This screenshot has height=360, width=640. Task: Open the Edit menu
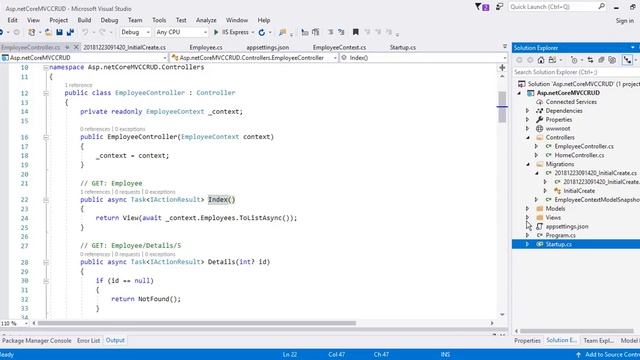(x=13, y=20)
